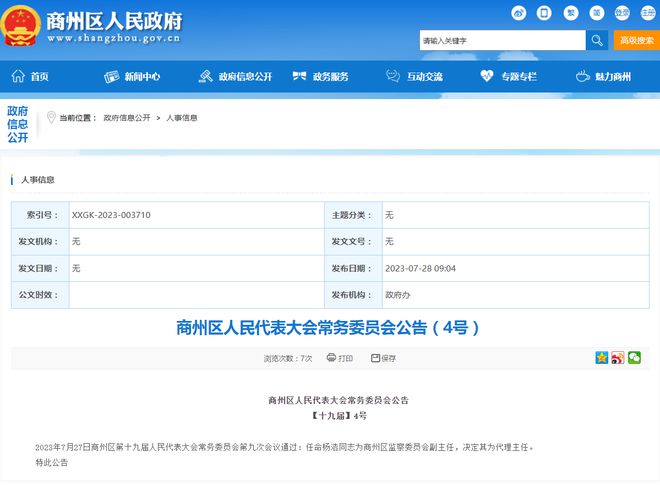Open 政府信息公开 breadcrumb link
Viewport: 660px width, 485px height.
[127, 118]
